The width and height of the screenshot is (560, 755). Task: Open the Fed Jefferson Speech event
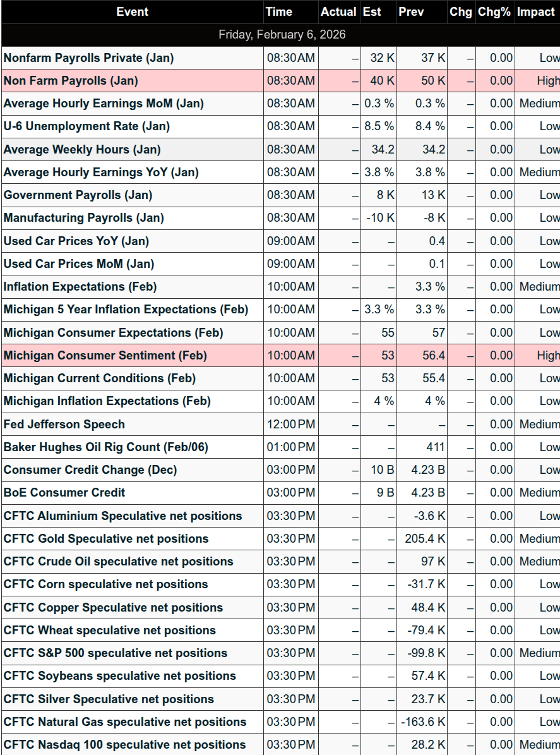[64, 425]
